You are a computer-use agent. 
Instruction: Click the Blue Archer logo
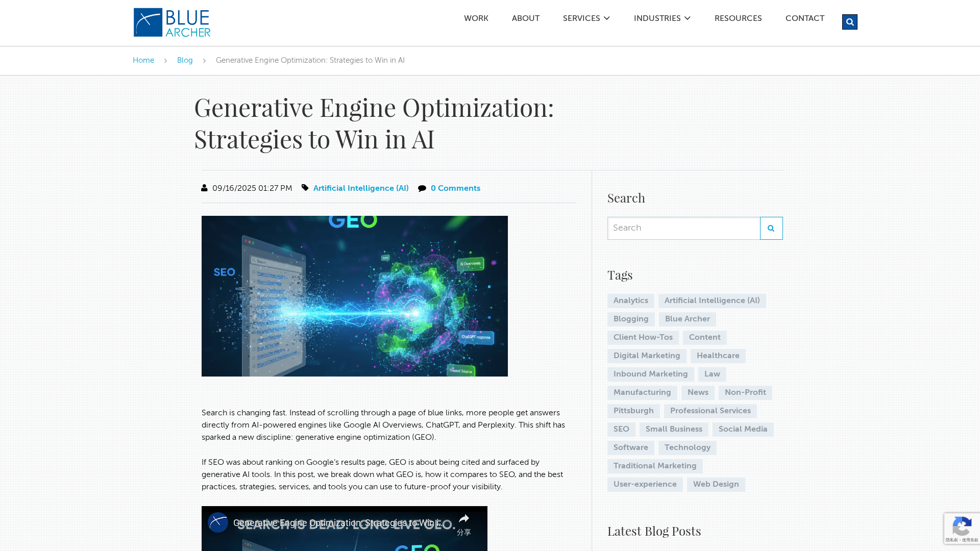tap(172, 22)
